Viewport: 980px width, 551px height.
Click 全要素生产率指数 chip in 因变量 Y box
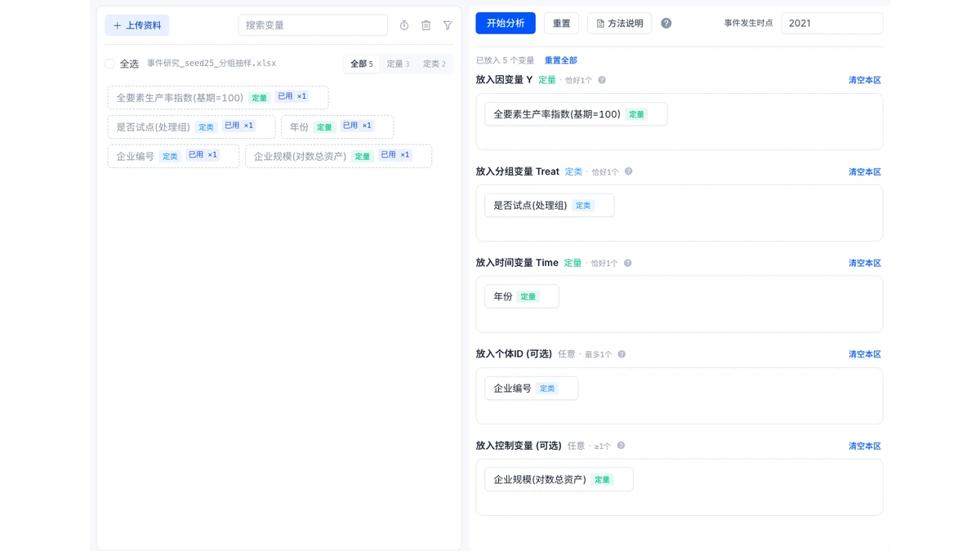[x=576, y=114]
